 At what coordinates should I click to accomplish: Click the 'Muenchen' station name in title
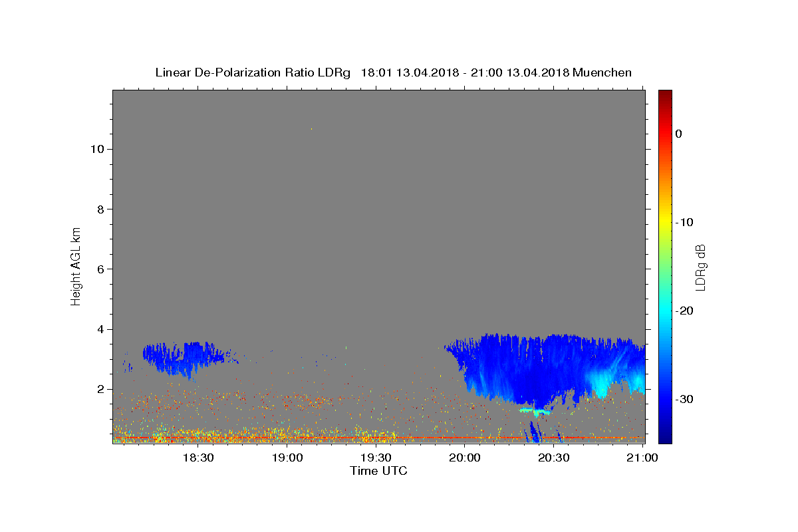[x=602, y=72]
